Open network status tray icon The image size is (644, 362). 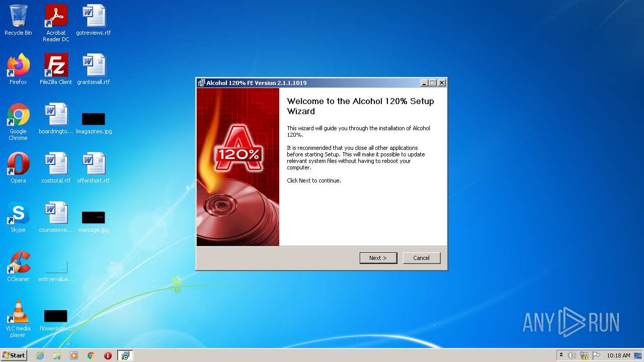pos(584,355)
